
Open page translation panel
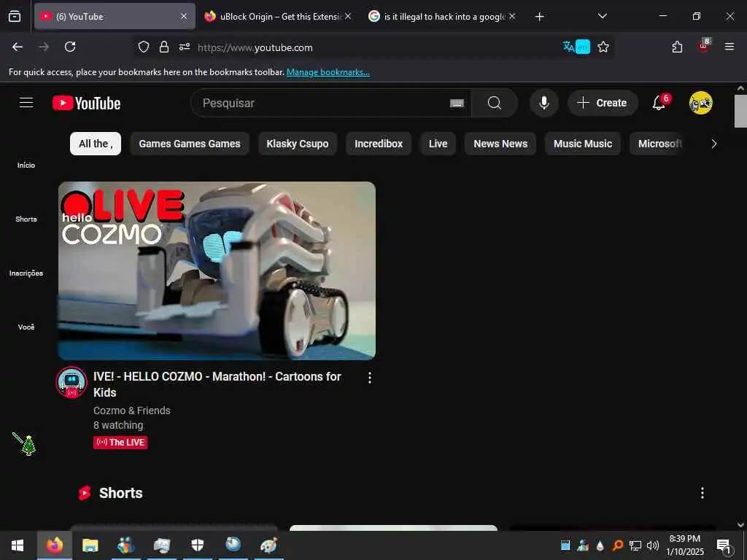(x=576, y=47)
